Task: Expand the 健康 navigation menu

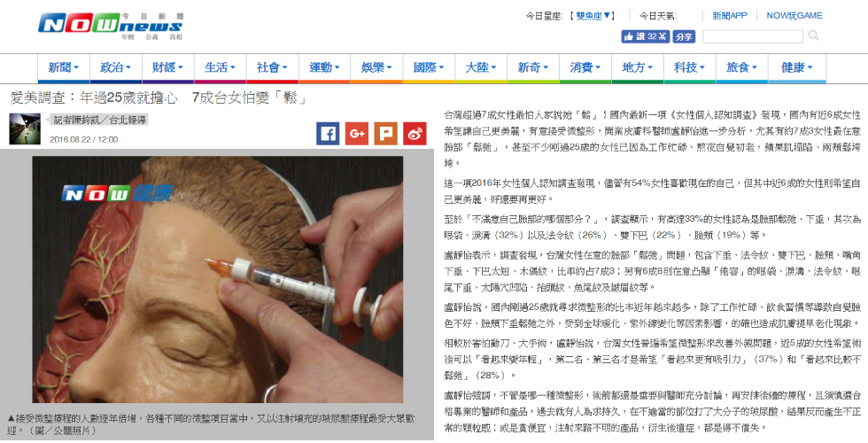Action: (796, 67)
